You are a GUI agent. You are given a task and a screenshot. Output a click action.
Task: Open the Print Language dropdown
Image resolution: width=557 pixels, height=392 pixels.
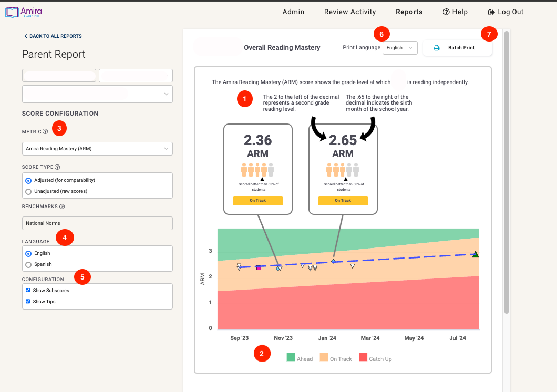[x=399, y=47]
